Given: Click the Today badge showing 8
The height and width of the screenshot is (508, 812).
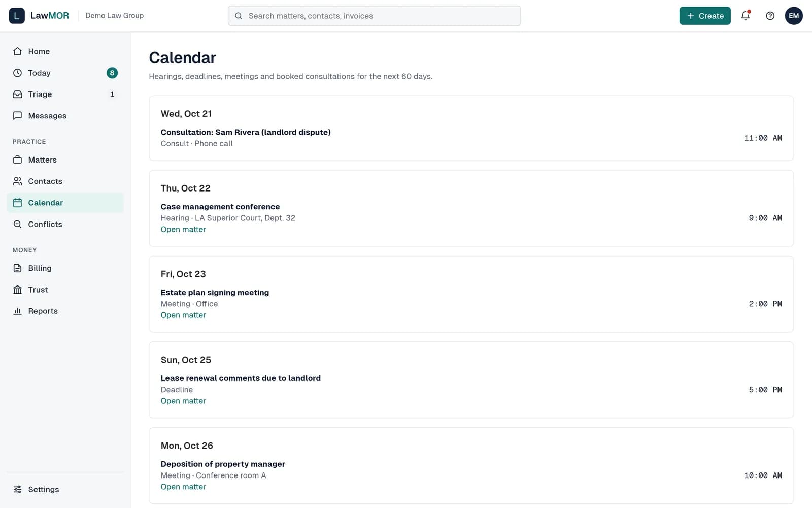Looking at the screenshot, I should 112,73.
